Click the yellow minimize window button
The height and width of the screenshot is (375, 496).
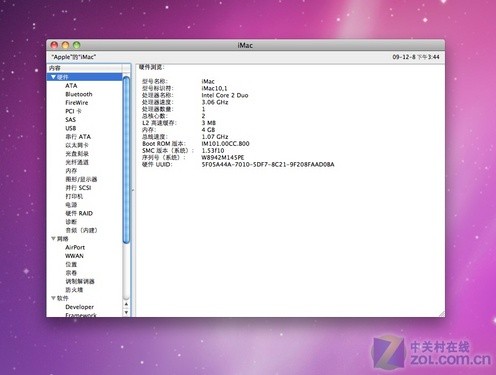(x=65, y=45)
